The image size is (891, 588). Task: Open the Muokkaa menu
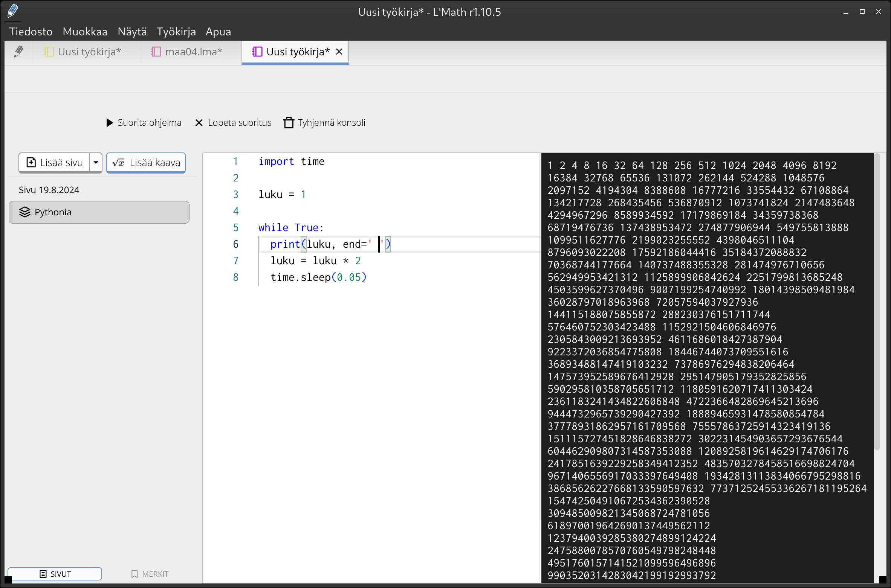(x=85, y=32)
